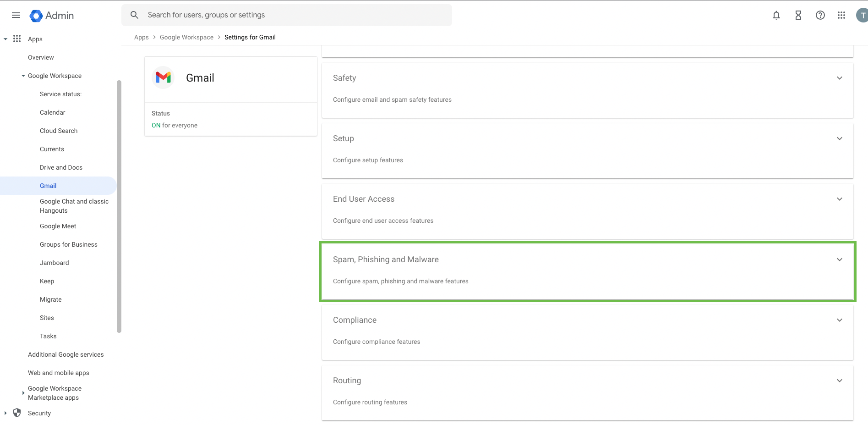Screen dimensions: 868x425
Task: Expand Google Workspace Marketplace apps arrow
Action: (23, 393)
